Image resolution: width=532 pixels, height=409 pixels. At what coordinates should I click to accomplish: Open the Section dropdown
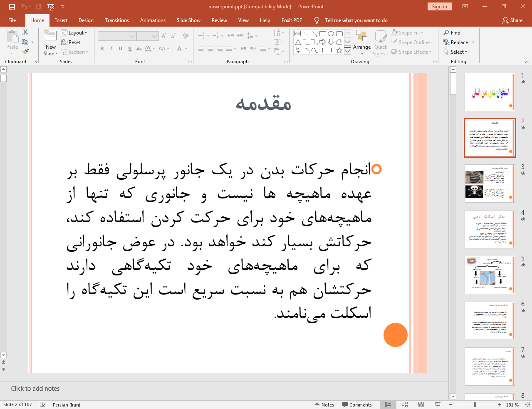point(75,52)
